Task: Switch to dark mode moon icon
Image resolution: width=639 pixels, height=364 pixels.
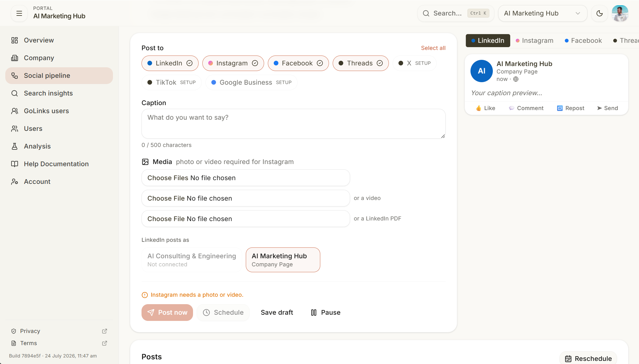Action: 599,13
